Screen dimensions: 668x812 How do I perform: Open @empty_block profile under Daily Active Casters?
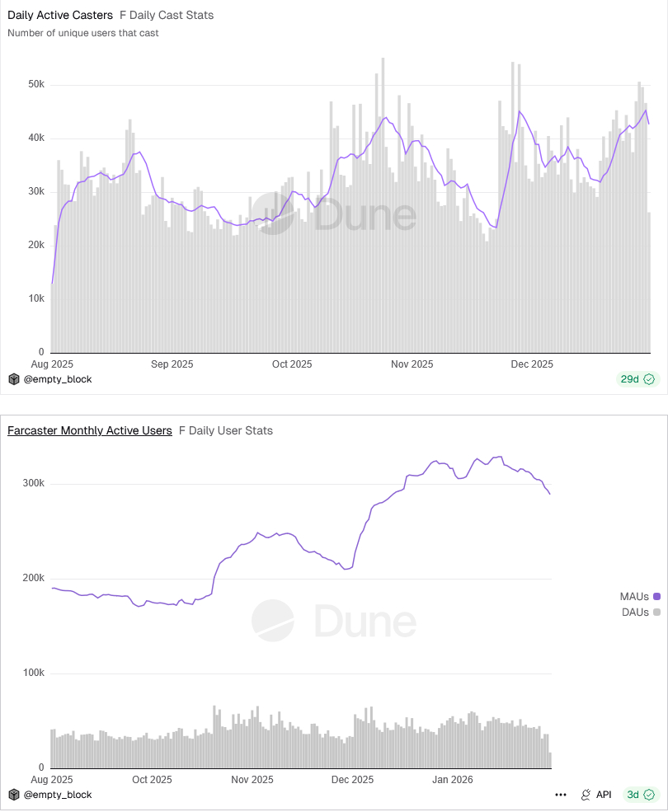pyautogui.click(x=56, y=379)
